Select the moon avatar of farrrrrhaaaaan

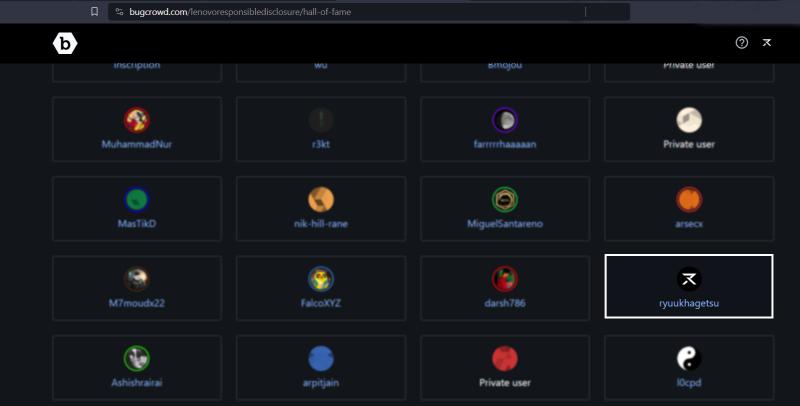[x=505, y=120]
